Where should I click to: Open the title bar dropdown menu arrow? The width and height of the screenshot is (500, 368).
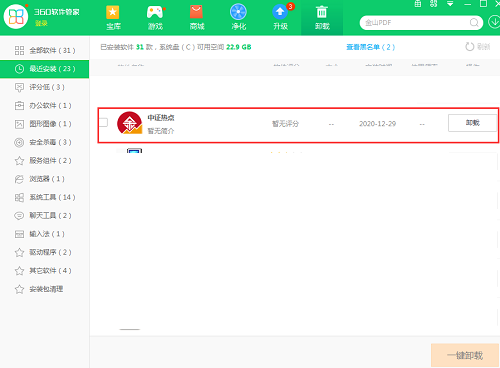coord(450,4)
